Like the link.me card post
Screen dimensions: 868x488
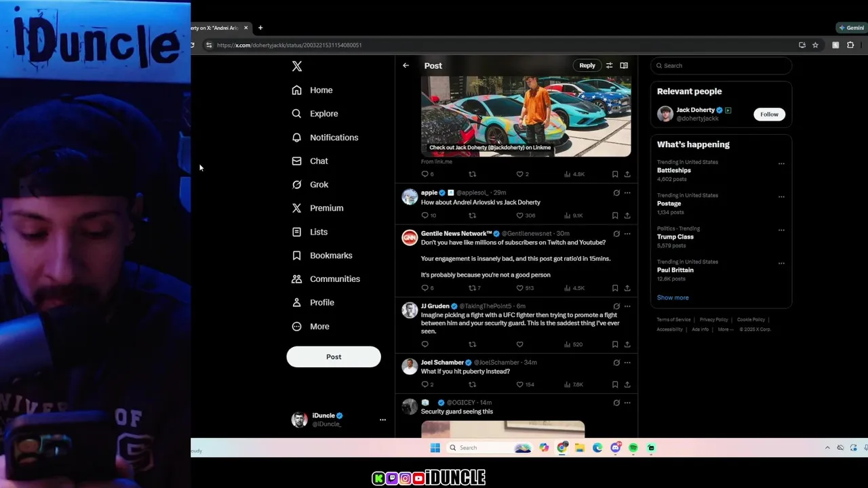(x=520, y=174)
